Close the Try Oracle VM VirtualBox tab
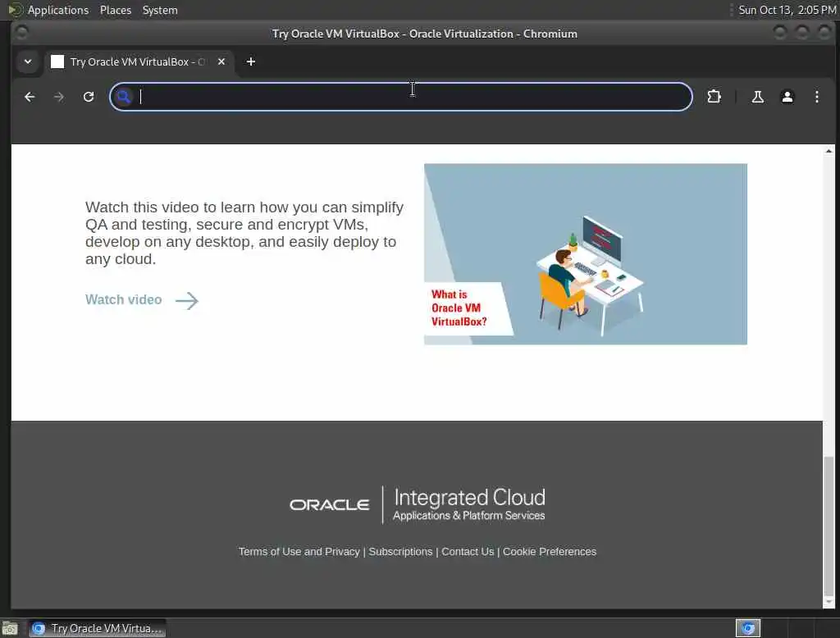The width and height of the screenshot is (840, 638). click(221, 62)
